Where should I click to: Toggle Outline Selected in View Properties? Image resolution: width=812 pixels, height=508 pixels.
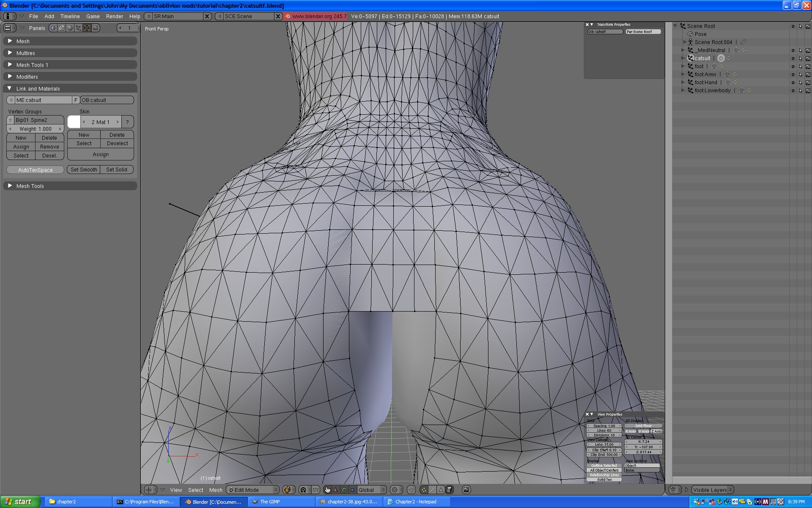(604, 466)
